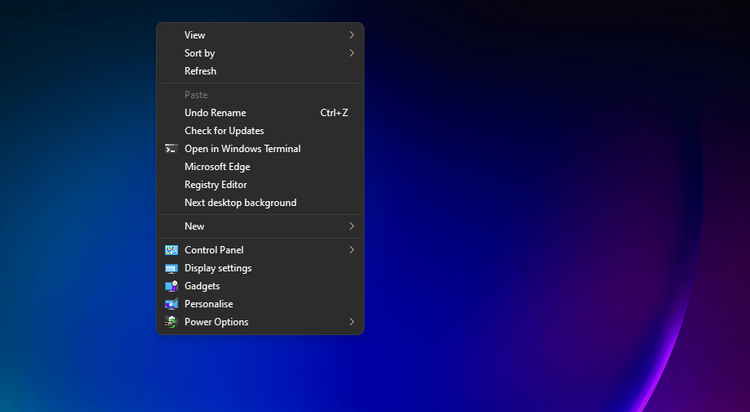Choose Refresh from the context menu
The image size is (750, 412).
coord(260,71)
